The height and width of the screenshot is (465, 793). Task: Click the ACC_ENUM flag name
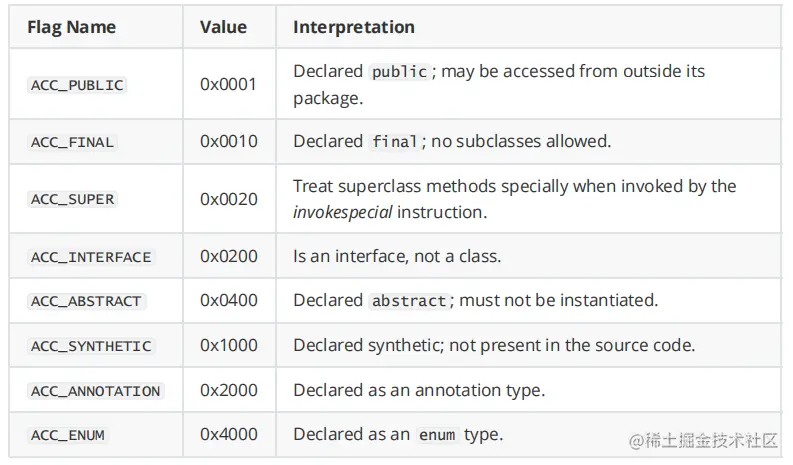click(67, 436)
